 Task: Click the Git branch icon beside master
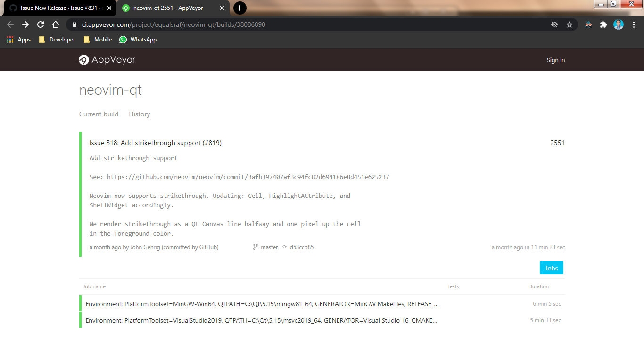(x=255, y=247)
